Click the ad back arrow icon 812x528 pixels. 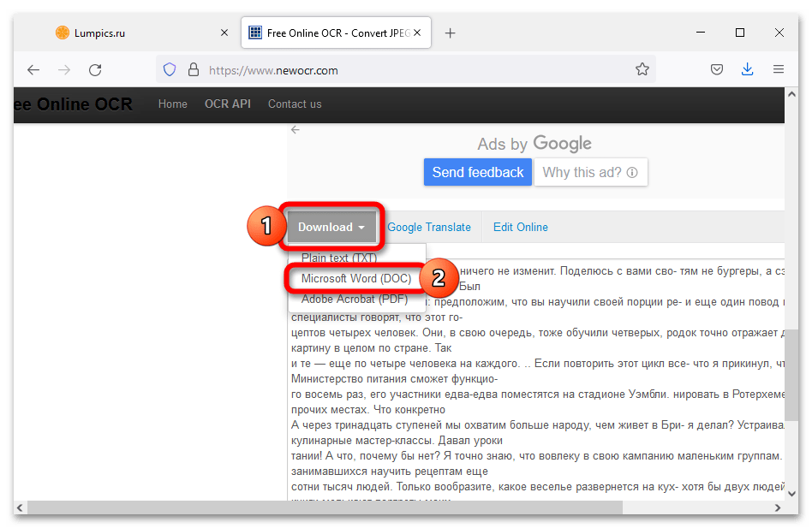tap(296, 130)
